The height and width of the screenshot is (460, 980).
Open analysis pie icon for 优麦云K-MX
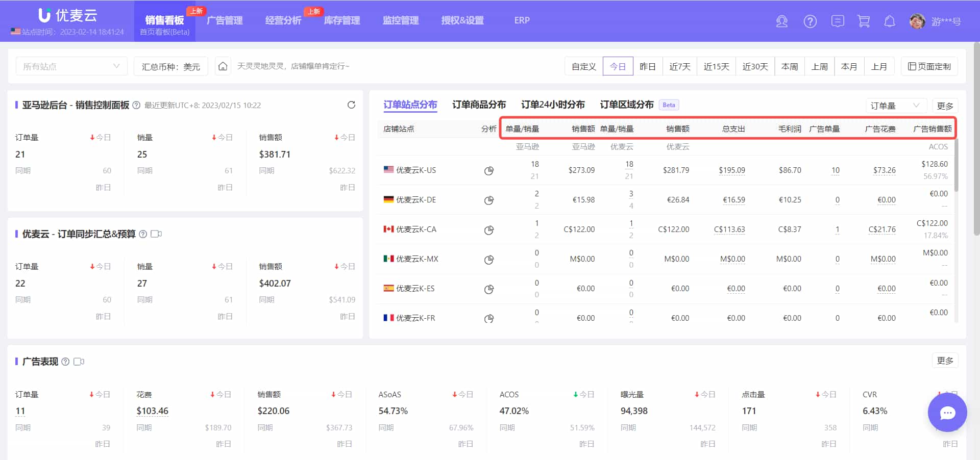coord(489,259)
